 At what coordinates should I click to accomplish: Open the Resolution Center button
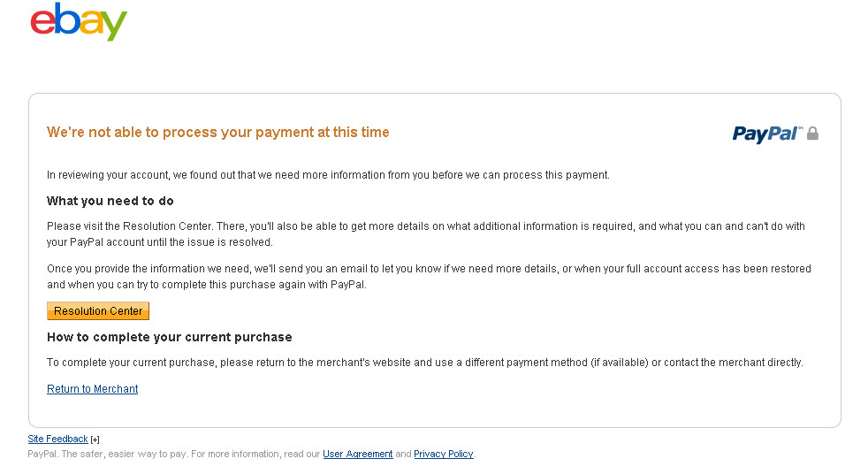pos(98,311)
